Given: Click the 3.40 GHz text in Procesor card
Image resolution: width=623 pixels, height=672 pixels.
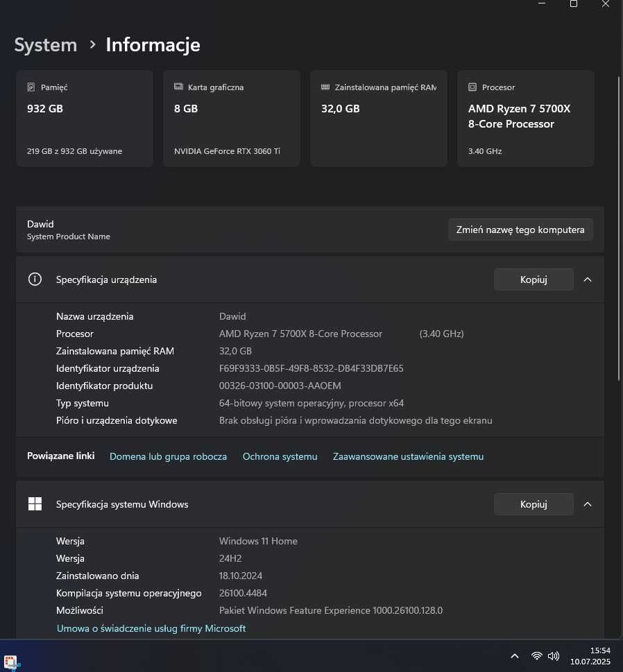Looking at the screenshot, I should [x=485, y=151].
